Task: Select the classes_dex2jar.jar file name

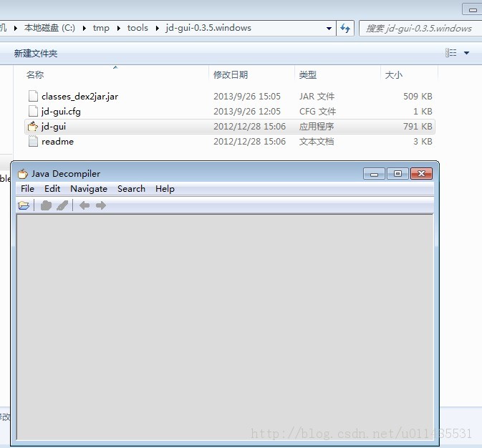Action: (79, 97)
